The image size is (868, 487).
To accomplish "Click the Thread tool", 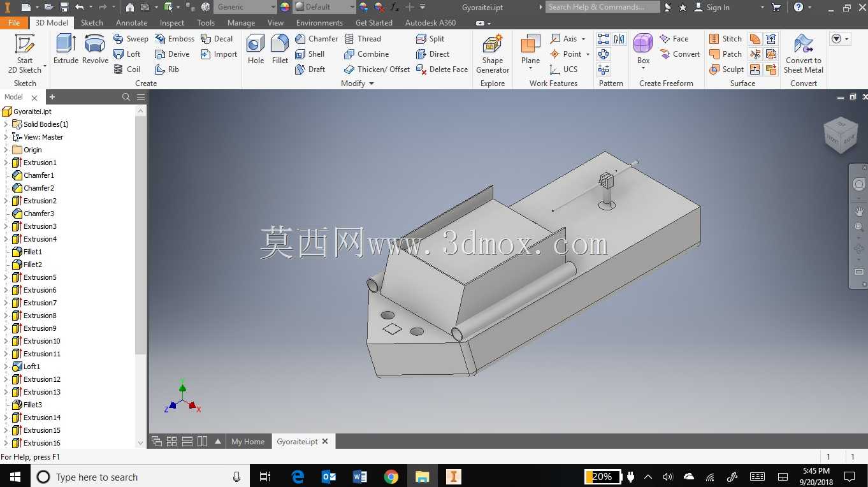I will click(x=363, y=39).
